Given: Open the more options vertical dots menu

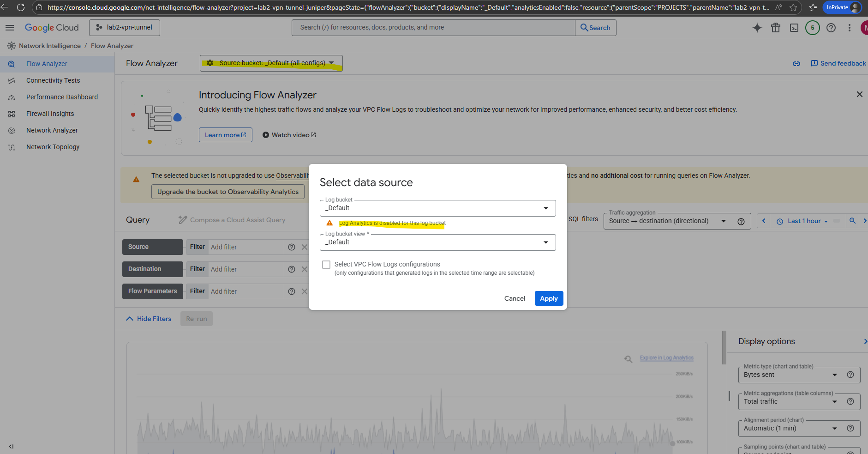Looking at the screenshot, I should click(850, 28).
